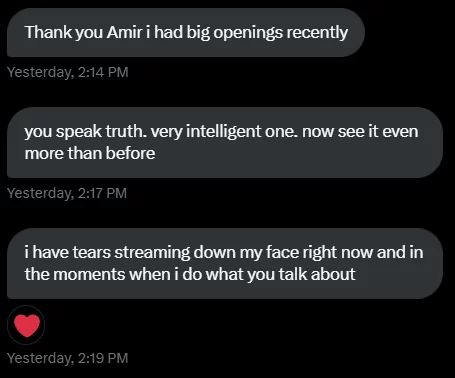Viewport: 455px width, 378px height.
Task: Click the word 'streaming' in the third message
Action: (152, 253)
